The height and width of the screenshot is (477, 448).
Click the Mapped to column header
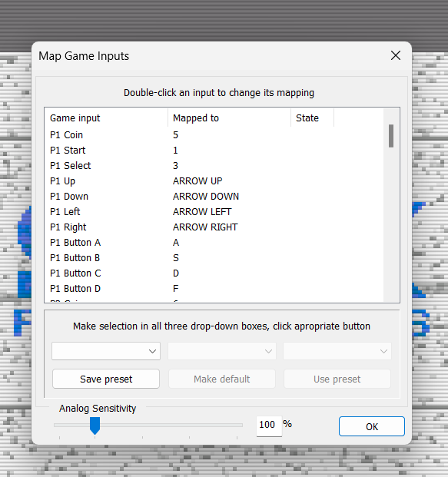point(229,118)
